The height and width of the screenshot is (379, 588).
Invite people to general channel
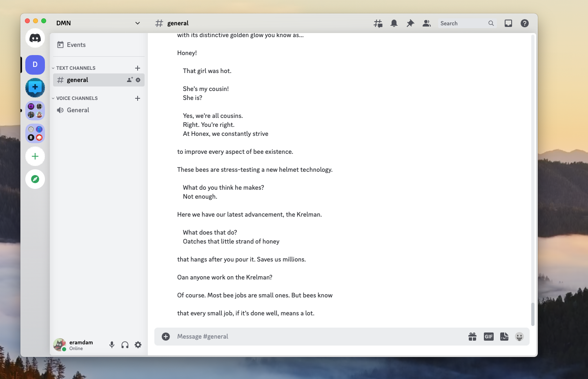[x=130, y=80]
